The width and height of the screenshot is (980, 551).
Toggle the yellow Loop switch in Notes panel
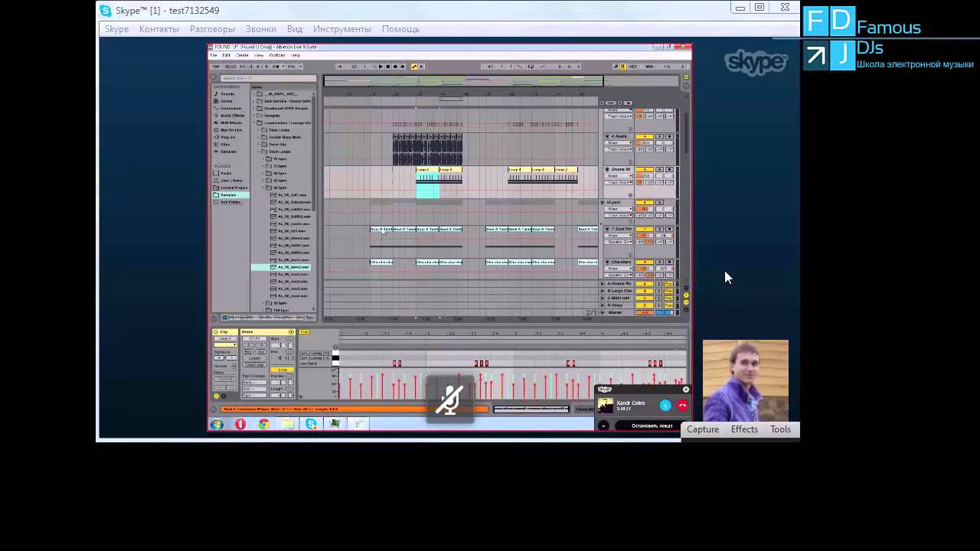283,370
